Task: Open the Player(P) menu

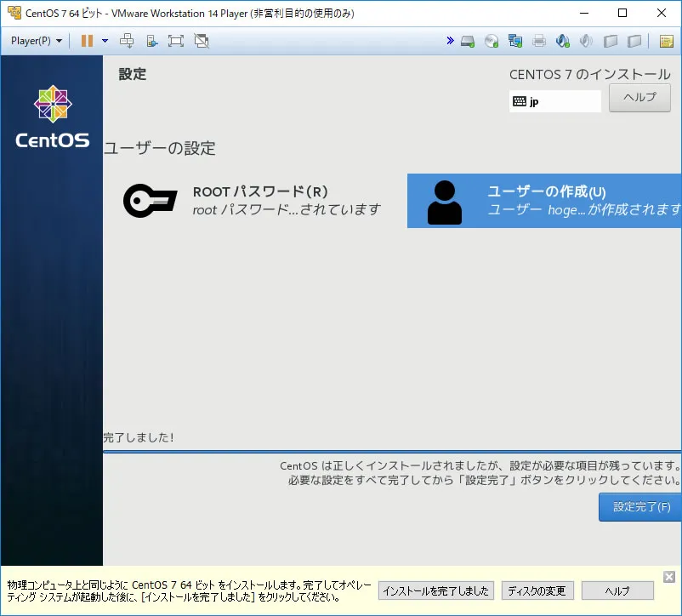Action: click(37, 41)
